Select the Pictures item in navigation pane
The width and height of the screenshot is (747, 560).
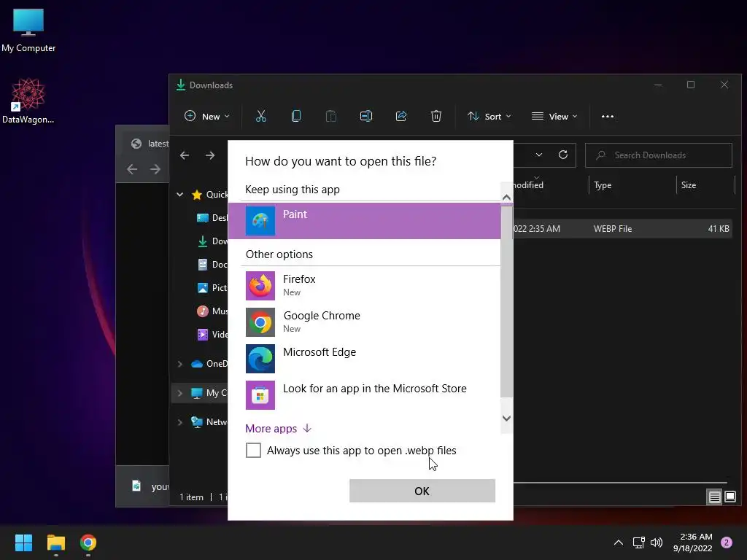click(x=212, y=287)
